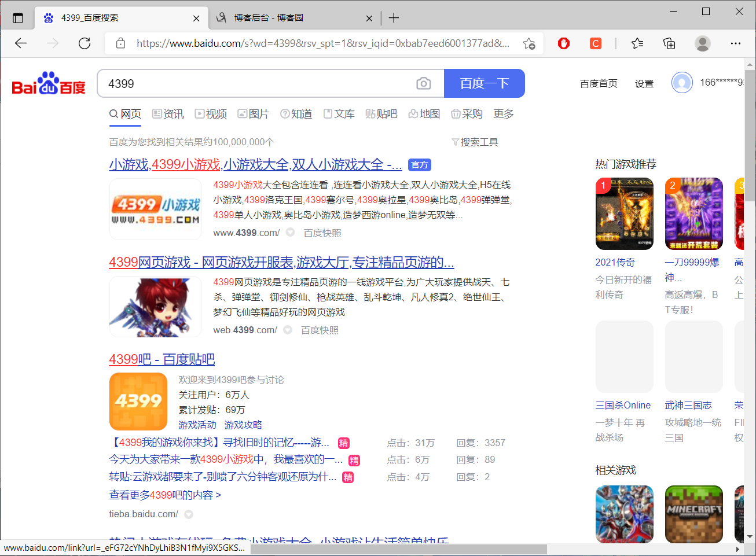This screenshot has height=556, width=756.
Task: Open the 更多 search categories
Action: point(504,114)
